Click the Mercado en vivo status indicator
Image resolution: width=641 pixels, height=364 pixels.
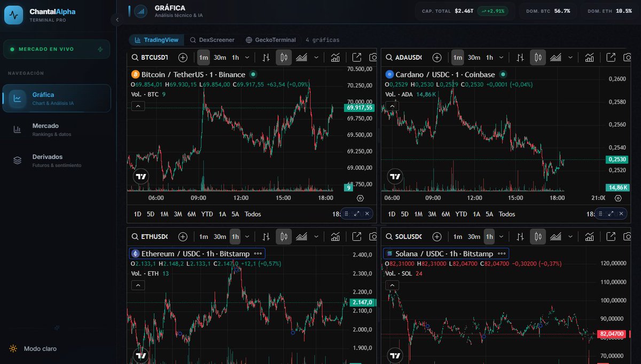point(57,49)
